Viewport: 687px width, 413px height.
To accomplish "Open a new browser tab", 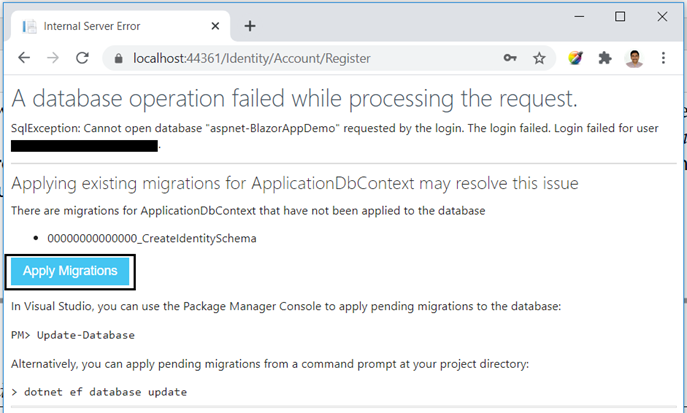I will coord(250,26).
